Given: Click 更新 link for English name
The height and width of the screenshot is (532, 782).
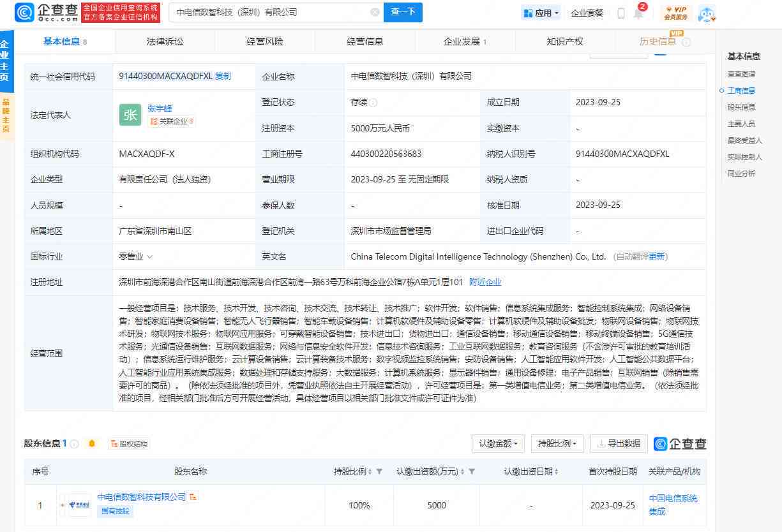Looking at the screenshot, I should click(657, 256).
